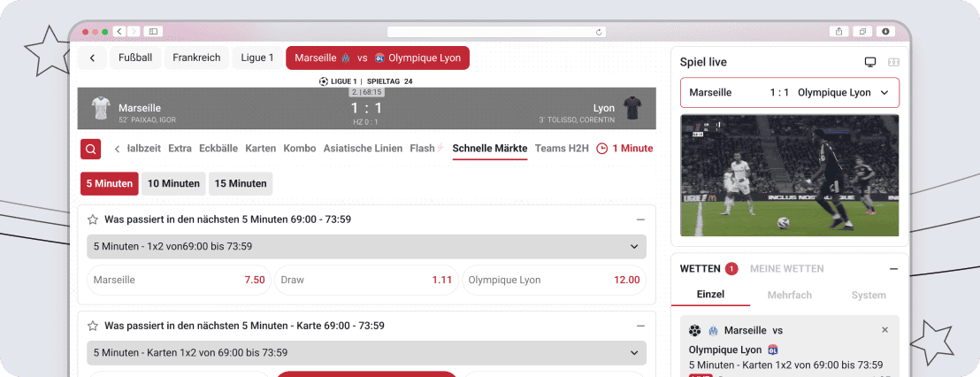Open the browser tab overview button
This screenshot has width=980, height=377.
click(x=861, y=31)
